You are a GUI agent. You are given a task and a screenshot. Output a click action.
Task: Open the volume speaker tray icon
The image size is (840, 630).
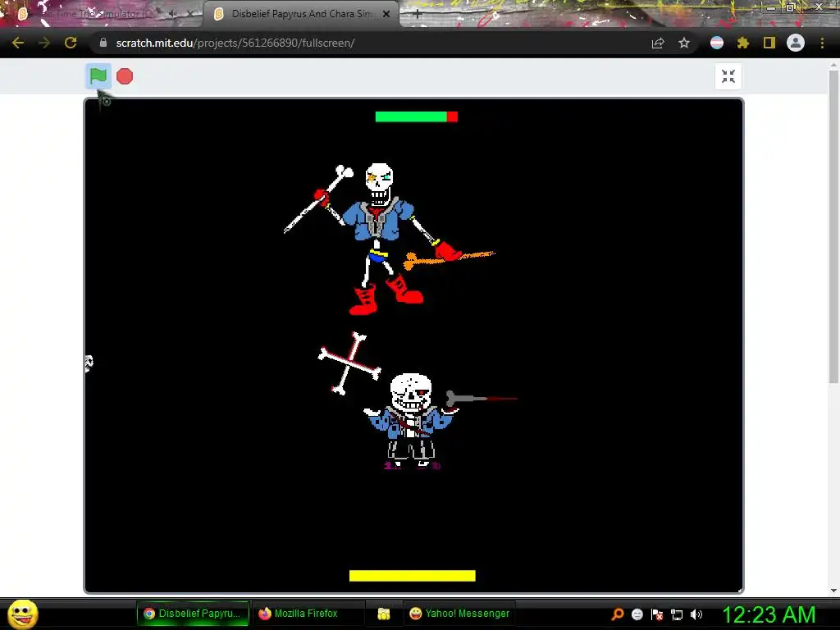696,614
